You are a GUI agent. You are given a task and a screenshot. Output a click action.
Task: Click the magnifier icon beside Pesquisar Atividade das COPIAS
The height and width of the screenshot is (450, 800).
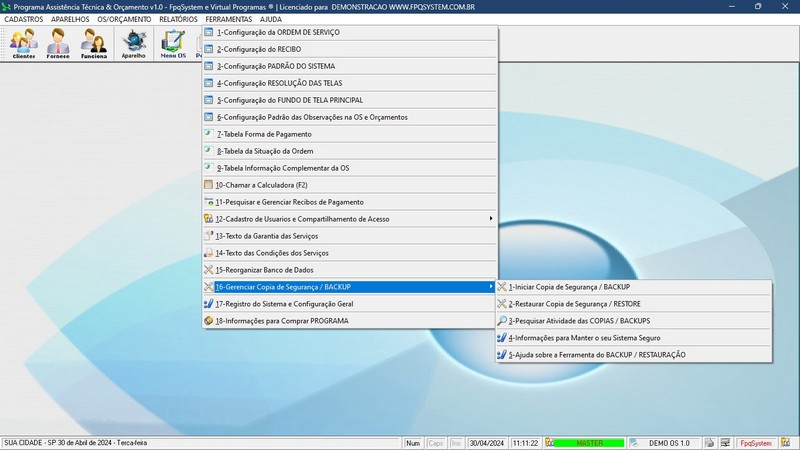[x=502, y=320]
